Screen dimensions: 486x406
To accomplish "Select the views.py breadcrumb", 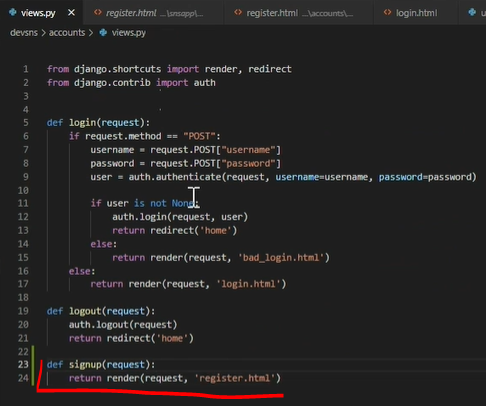I will [x=129, y=33].
